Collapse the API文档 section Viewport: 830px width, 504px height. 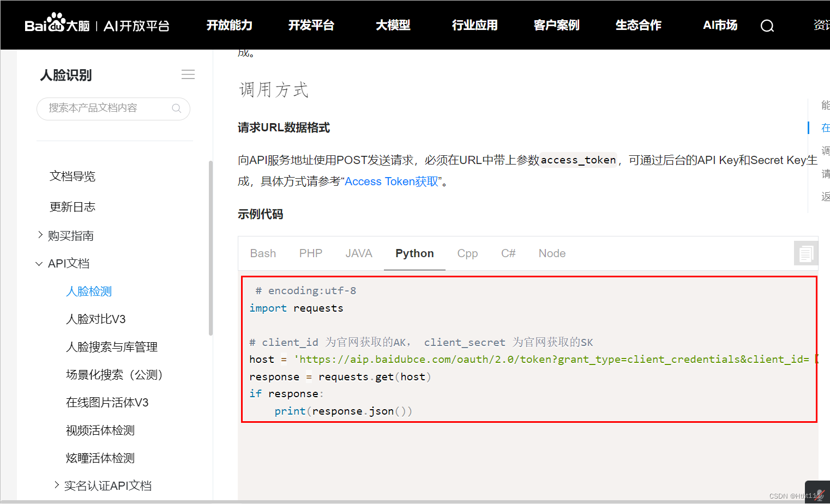pyautogui.click(x=70, y=263)
